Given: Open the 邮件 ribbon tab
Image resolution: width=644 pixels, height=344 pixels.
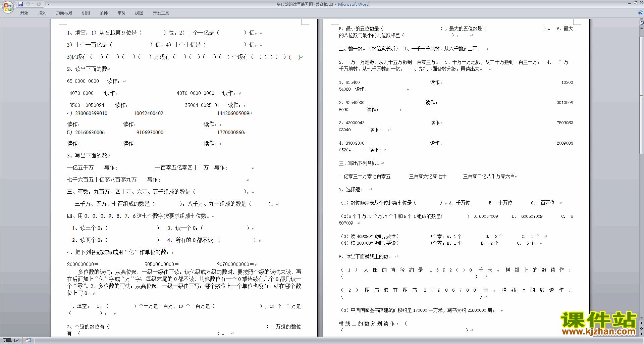Looking at the screenshot, I should pyautogui.click(x=104, y=13).
